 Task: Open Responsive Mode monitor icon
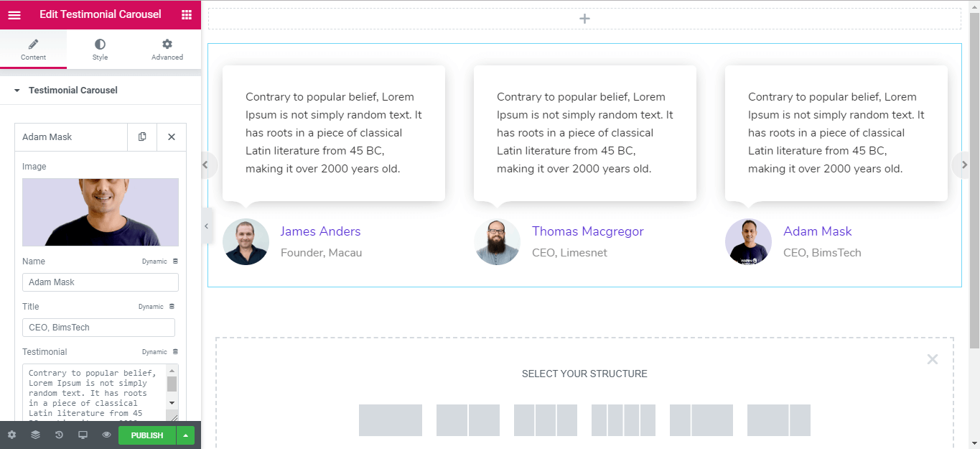(83, 435)
